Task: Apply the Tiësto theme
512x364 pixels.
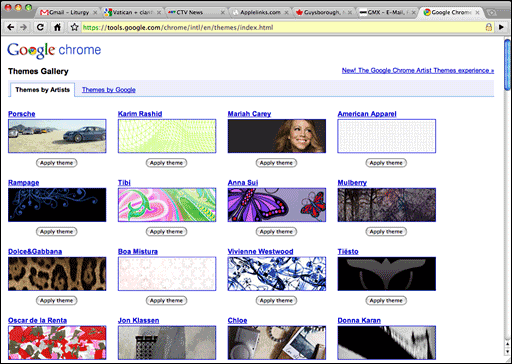Action: 386,300
